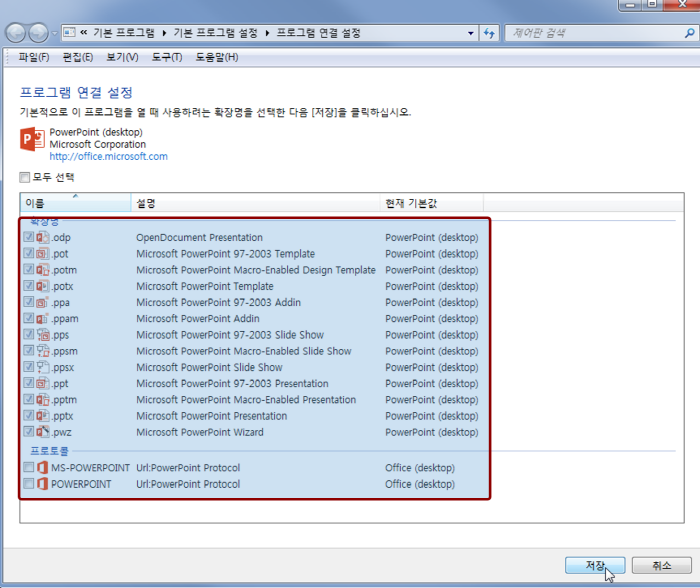Toggle the 모두 선택 checkbox
This screenshot has width=700, height=588.
pos(25,177)
